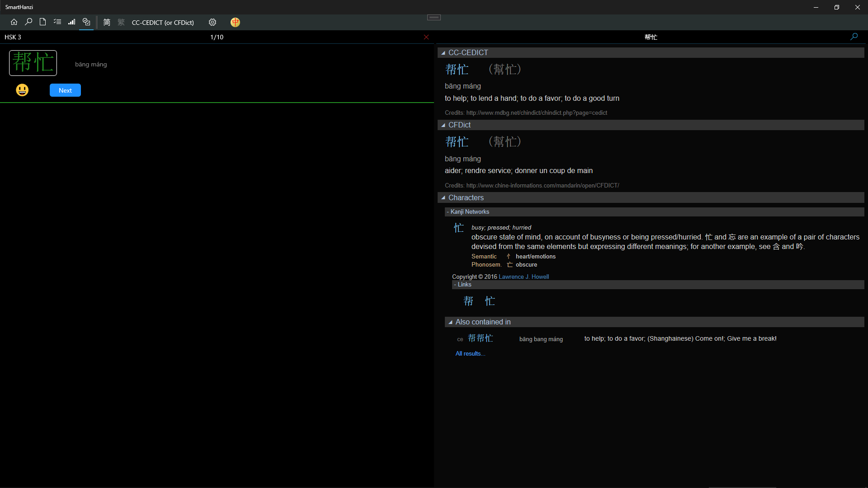Open the statistics bar chart icon
This screenshot has height=488, width=868.
point(72,22)
